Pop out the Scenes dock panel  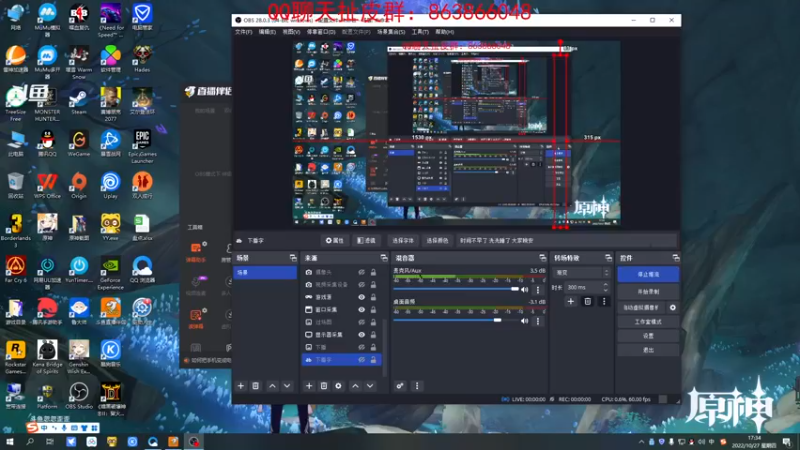point(293,258)
